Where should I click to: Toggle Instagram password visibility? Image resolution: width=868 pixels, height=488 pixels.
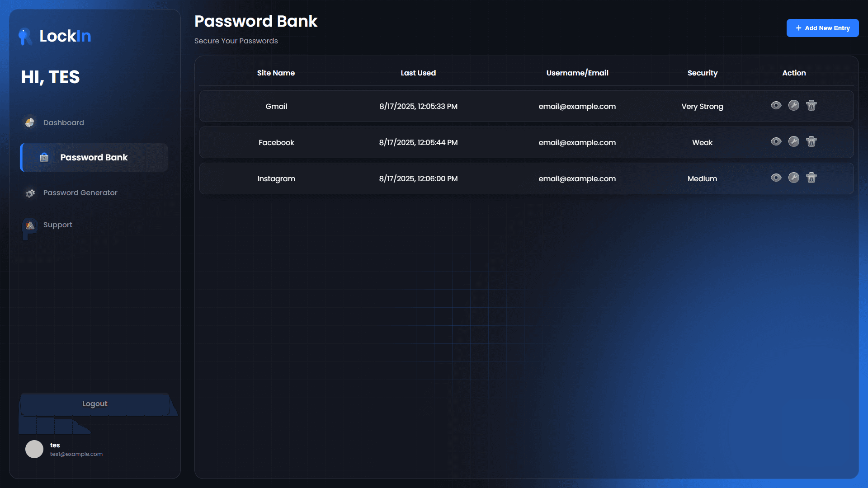pyautogui.click(x=776, y=178)
